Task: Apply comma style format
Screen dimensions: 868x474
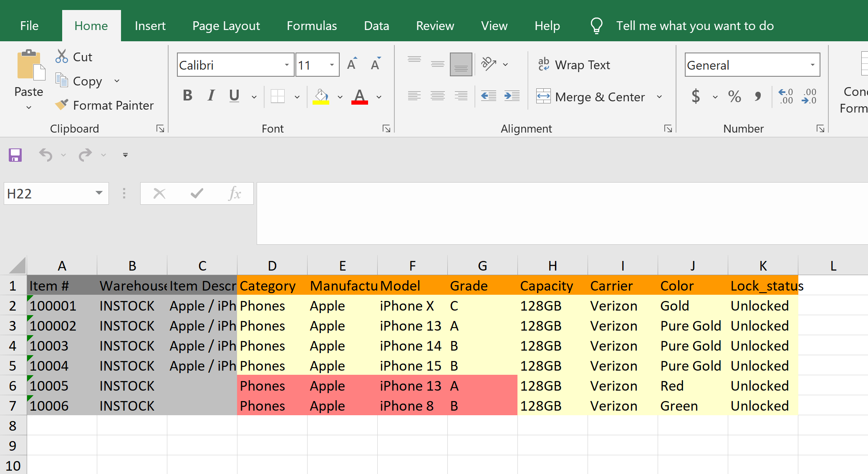Action: coord(758,96)
